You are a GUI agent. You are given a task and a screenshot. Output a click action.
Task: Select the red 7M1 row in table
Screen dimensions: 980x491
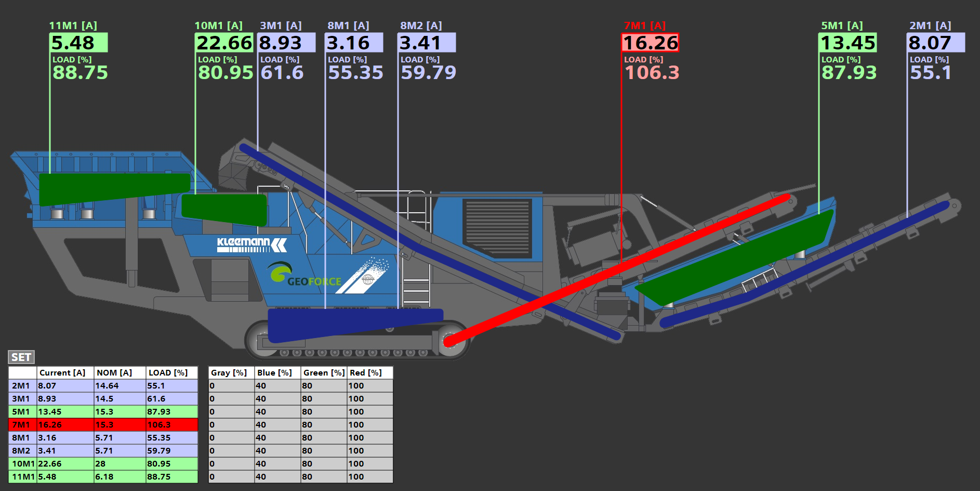click(103, 424)
